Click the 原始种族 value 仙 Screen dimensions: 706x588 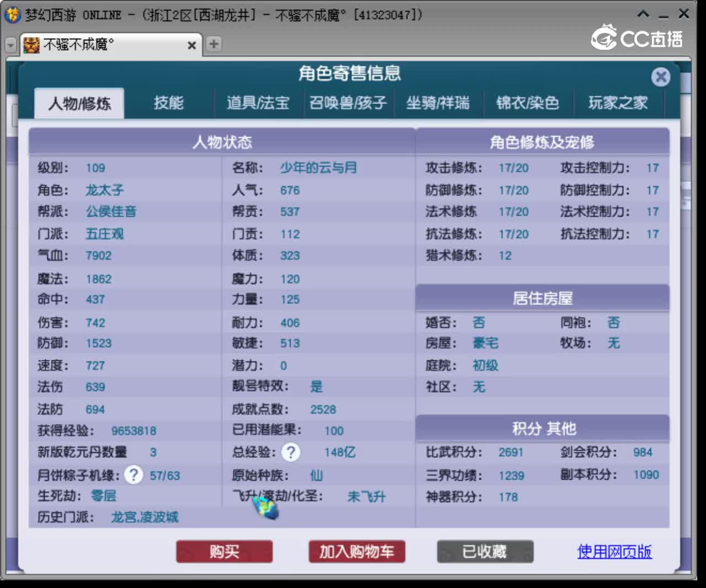click(x=317, y=475)
